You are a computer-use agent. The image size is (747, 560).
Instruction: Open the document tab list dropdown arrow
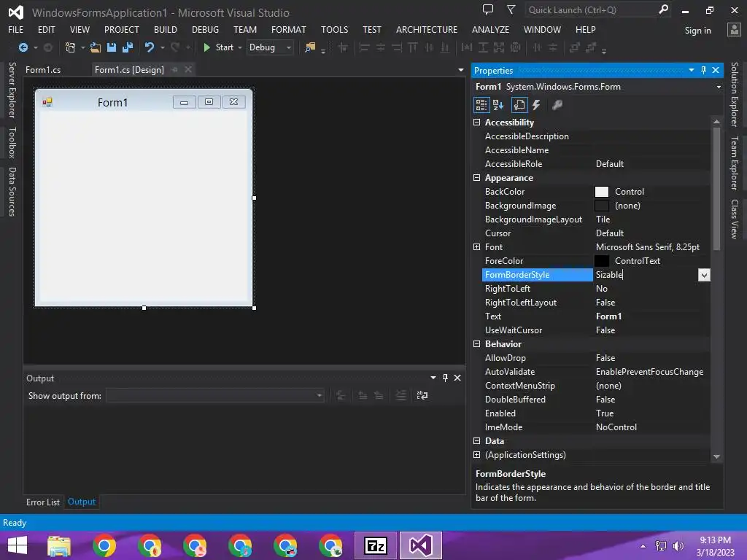461,70
